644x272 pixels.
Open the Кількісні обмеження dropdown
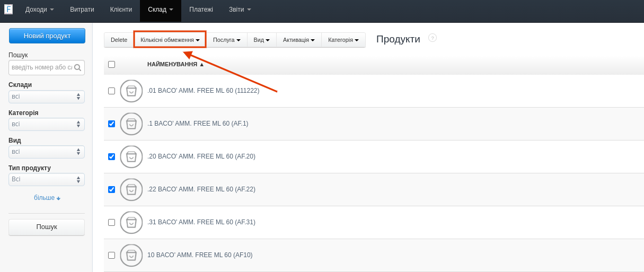coord(170,40)
